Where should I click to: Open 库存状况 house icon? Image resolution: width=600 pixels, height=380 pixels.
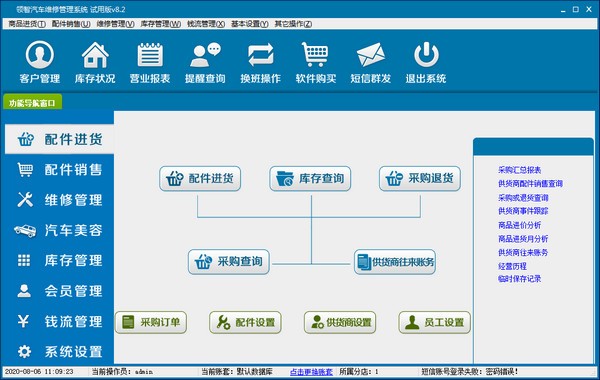click(x=95, y=63)
